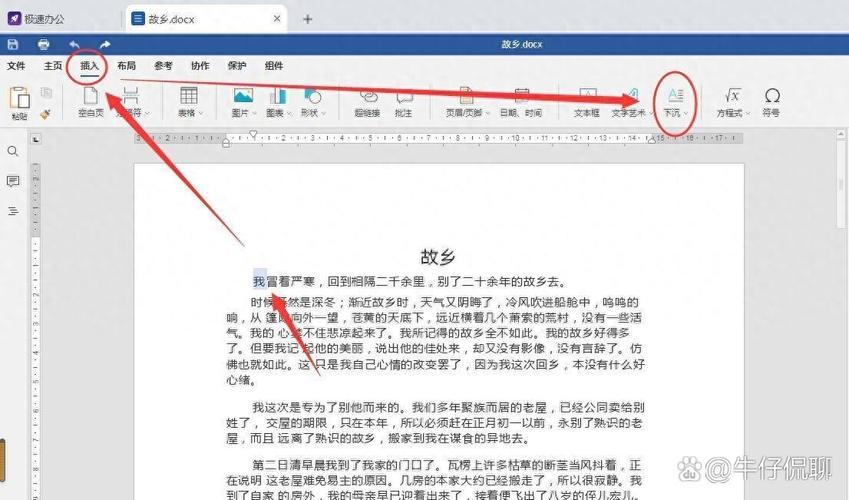
Task: Expand the 形状 dropdown arrow
Action: pos(324,113)
